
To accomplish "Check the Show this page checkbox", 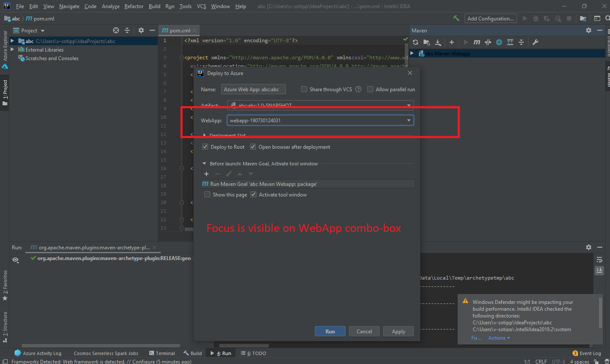I will point(207,194).
